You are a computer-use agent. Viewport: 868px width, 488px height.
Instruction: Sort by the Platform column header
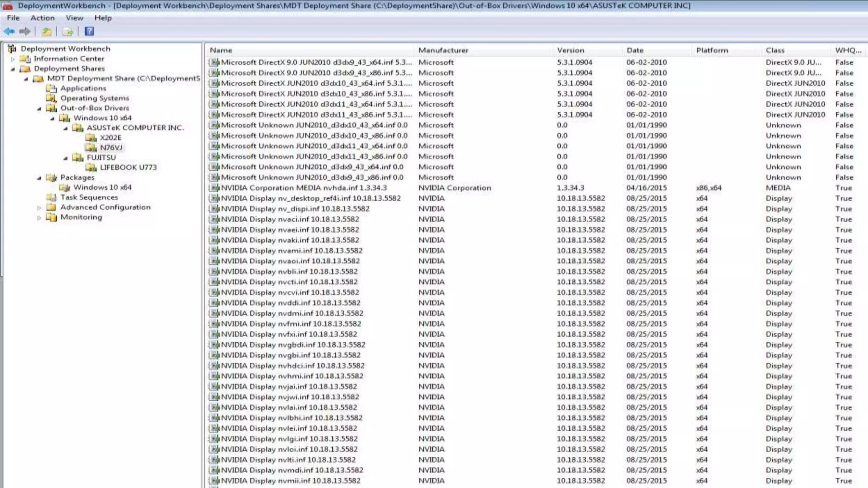[727, 50]
